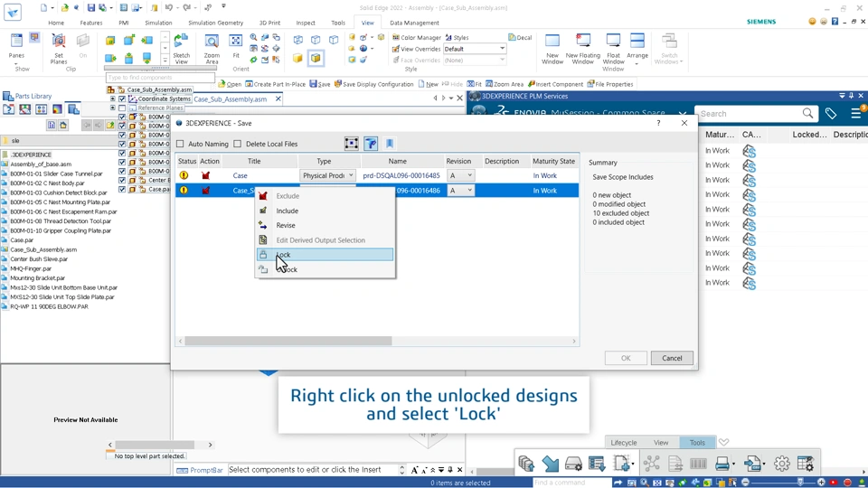Viewport: 868px width, 488px height.
Task: Open the Sketch View tool
Action: tap(181, 49)
